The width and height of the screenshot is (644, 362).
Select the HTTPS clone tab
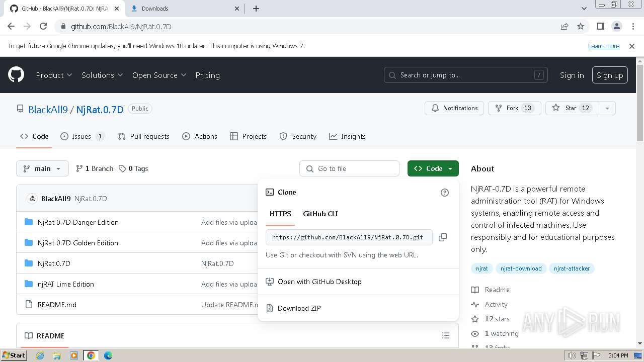(x=280, y=214)
